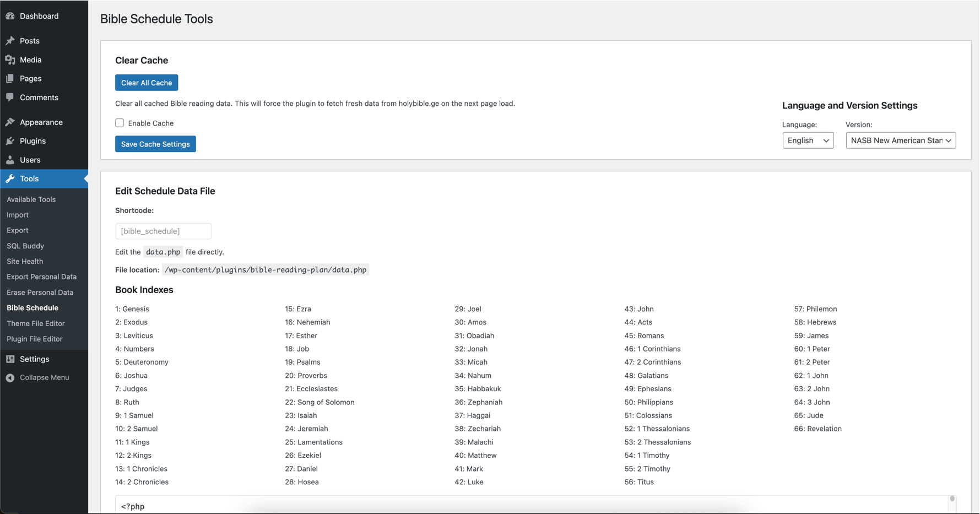This screenshot has height=514, width=980.
Task: Click the '57: Philemon' book index
Action: point(815,309)
